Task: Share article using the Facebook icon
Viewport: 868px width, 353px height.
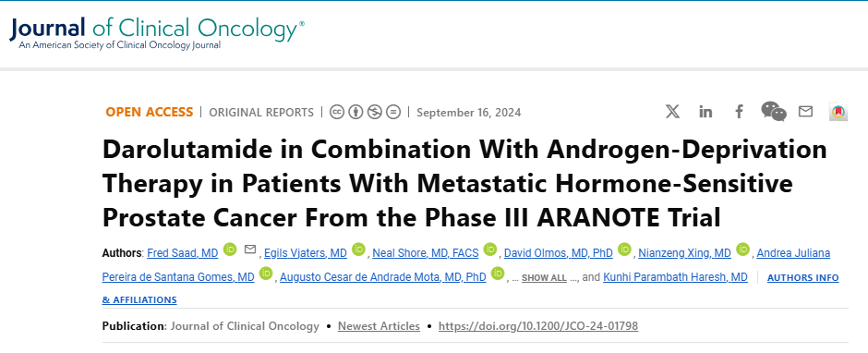Action: point(739,112)
